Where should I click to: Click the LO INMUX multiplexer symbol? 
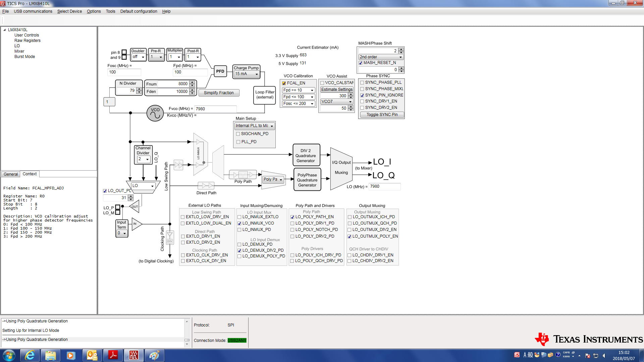coord(200,154)
